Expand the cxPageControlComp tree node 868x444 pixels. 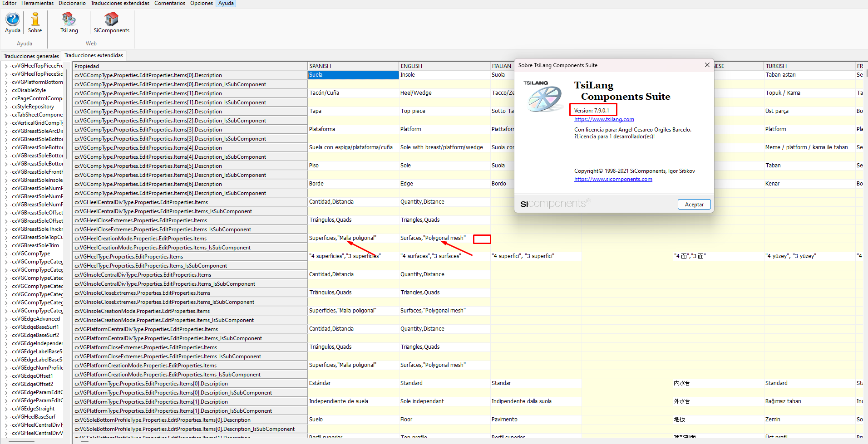click(x=6, y=99)
